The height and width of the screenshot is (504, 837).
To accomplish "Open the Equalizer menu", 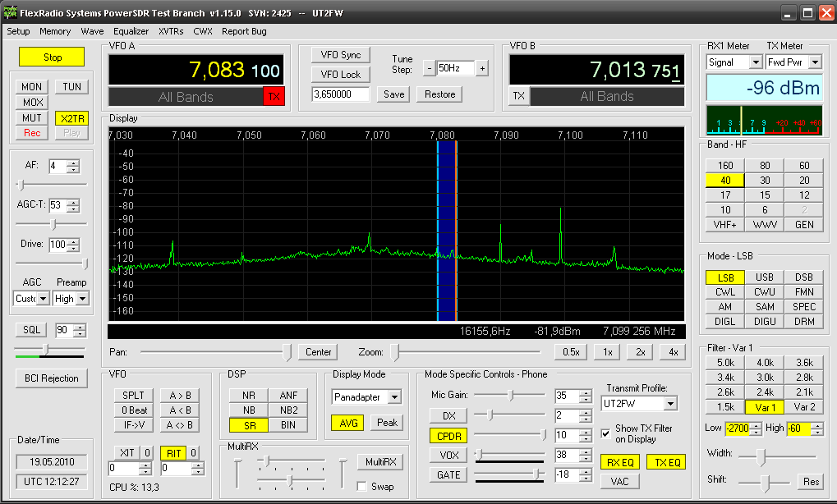I will [x=131, y=31].
